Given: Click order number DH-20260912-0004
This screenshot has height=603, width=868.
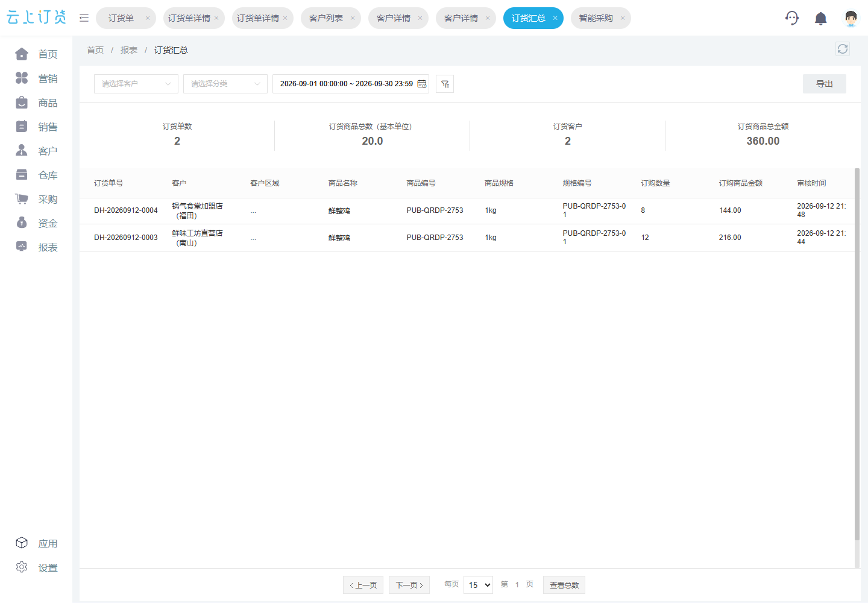Looking at the screenshot, I should click(126, 210).
